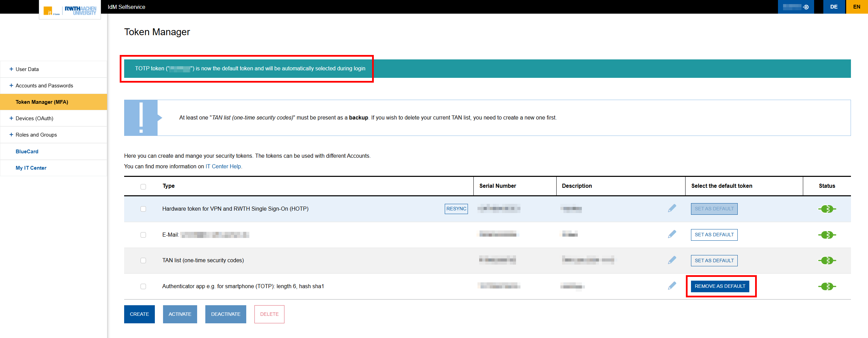Click the RWTH Aachen University logo
The width and height of the screenshot is (868, 338).
point(80,11)
